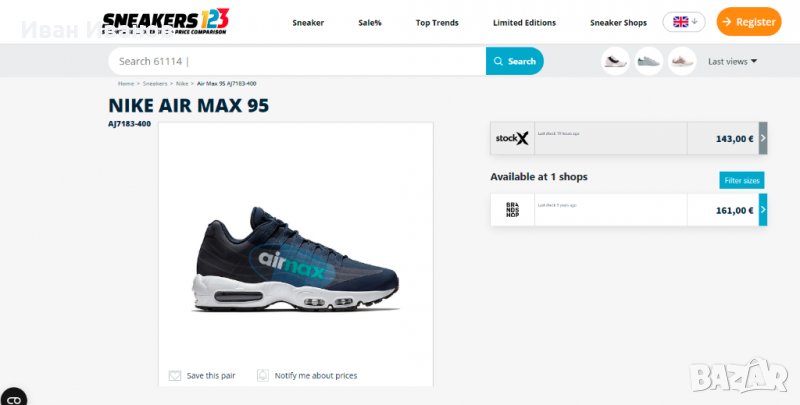
Task: Click the UK flag language icon
Action: click(681, 22)
